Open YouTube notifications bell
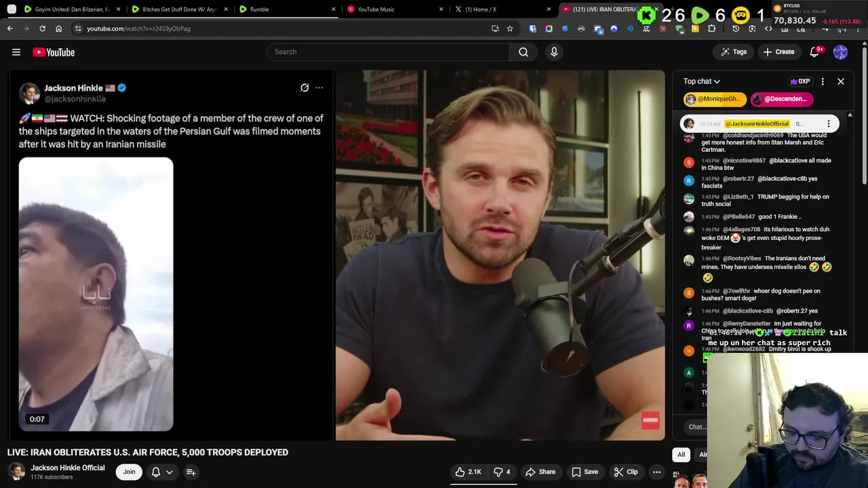The height and width of the screenshot is (488, 868). coord(815,52)
